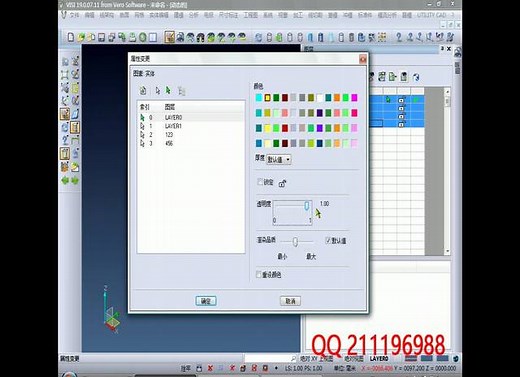Image resolution: width=520 pixels, height=377 pixels.
Task: Select layer named 123 in list
Action: pos(169,135)
